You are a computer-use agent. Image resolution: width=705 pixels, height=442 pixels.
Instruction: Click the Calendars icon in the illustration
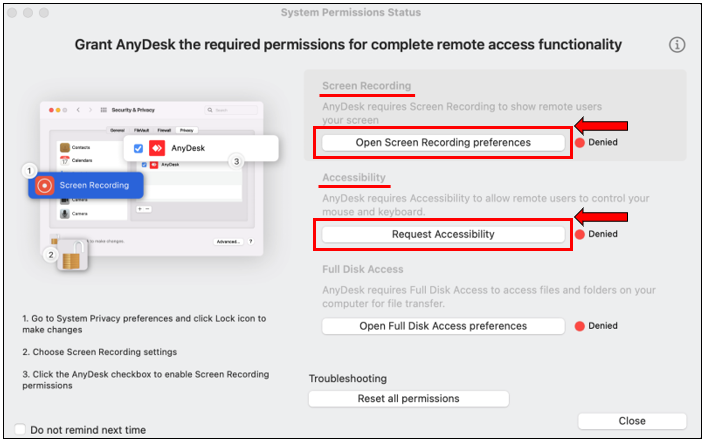(x=64, y=160)
